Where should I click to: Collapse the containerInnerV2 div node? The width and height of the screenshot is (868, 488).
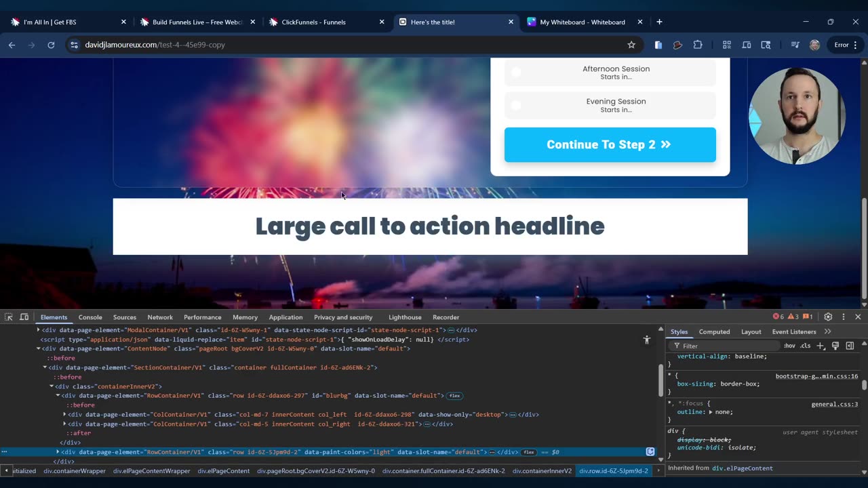click(x=52, y=386)
